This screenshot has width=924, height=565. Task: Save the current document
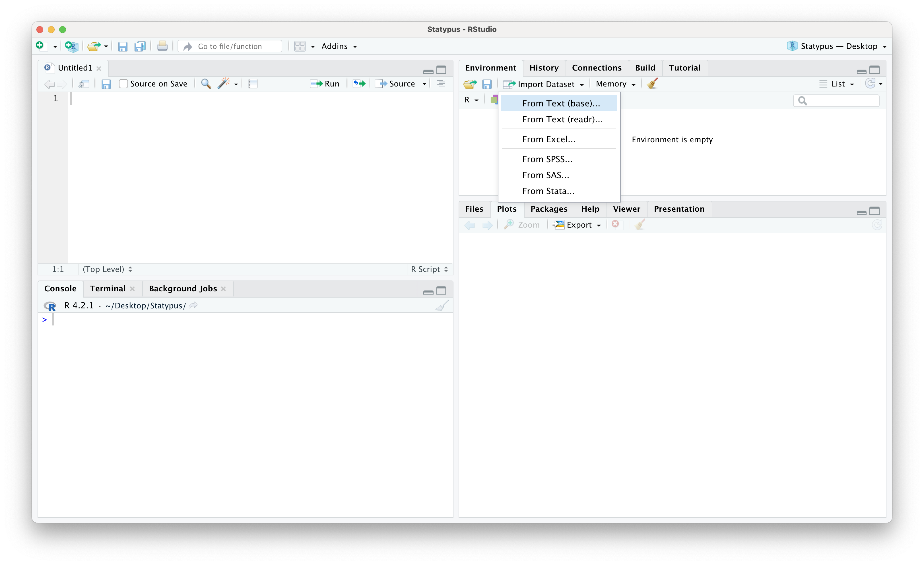click(x=123, y=46)
